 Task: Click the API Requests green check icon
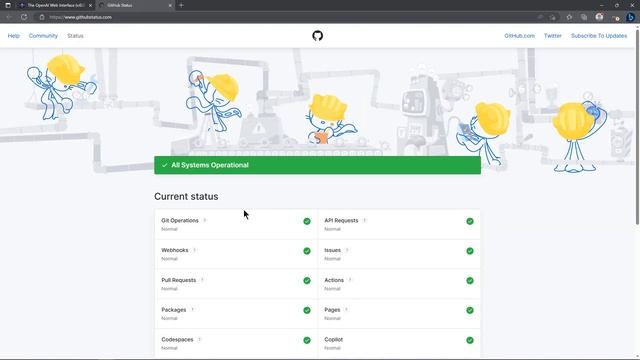pos(470,221)
